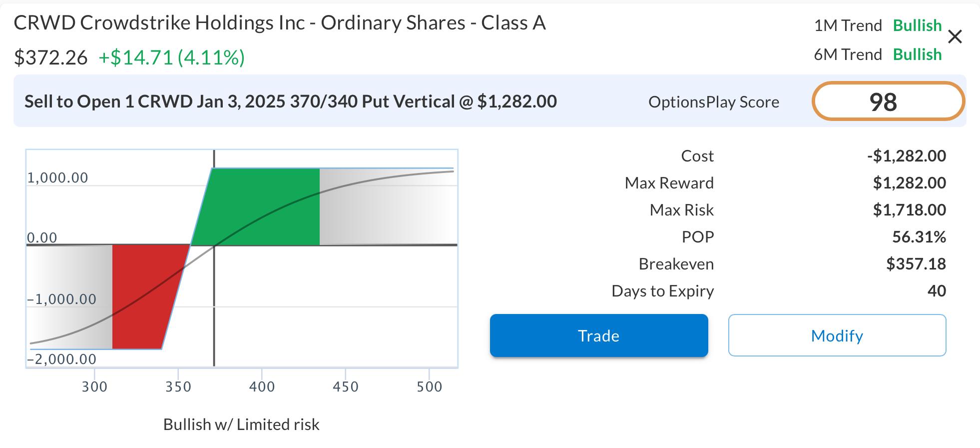This screenshot has height=448, width=980.
Task: Click the $372.26 share price
Action: [x=50, y=57]
